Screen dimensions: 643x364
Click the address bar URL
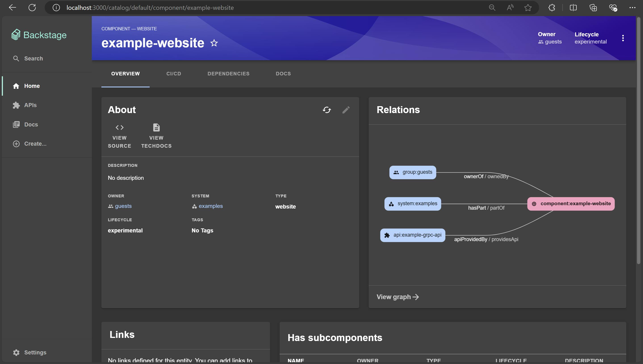pyautogui.click(x=150, y=8)
